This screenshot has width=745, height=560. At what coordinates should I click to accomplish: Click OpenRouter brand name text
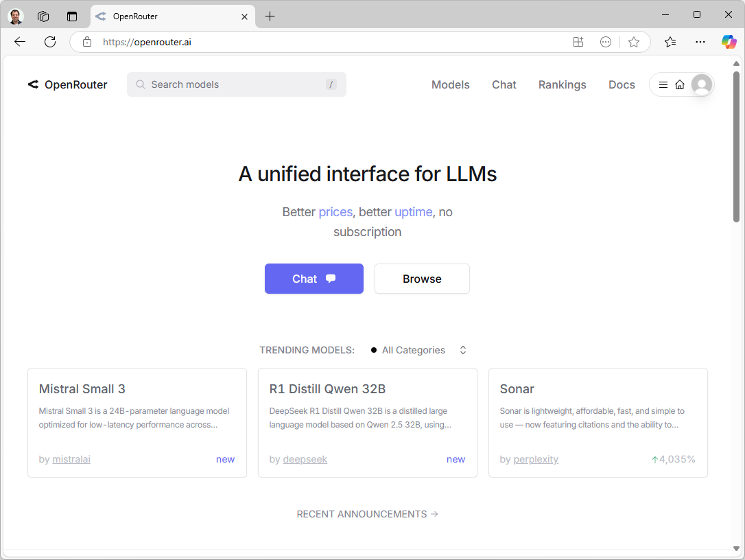click(76, 84)
